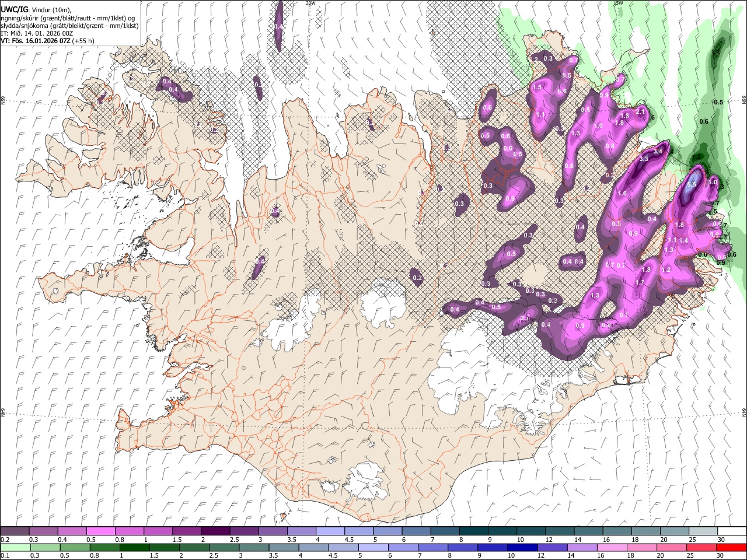The width and height of the screenshot is (747, 560).
Task: Click the 3.3 value beside the 3.4 label
Action: pyautogui.click(x=644, y=159)
